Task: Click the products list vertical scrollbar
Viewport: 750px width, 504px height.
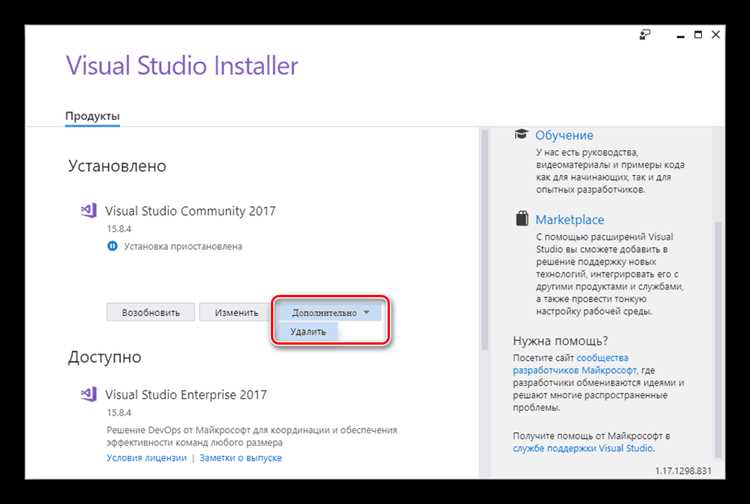Action: click(484, 239)
